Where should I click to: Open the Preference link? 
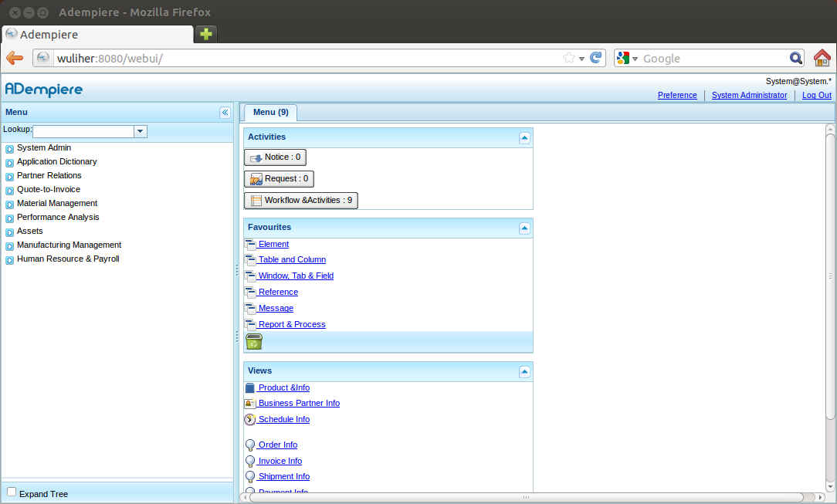677,95
